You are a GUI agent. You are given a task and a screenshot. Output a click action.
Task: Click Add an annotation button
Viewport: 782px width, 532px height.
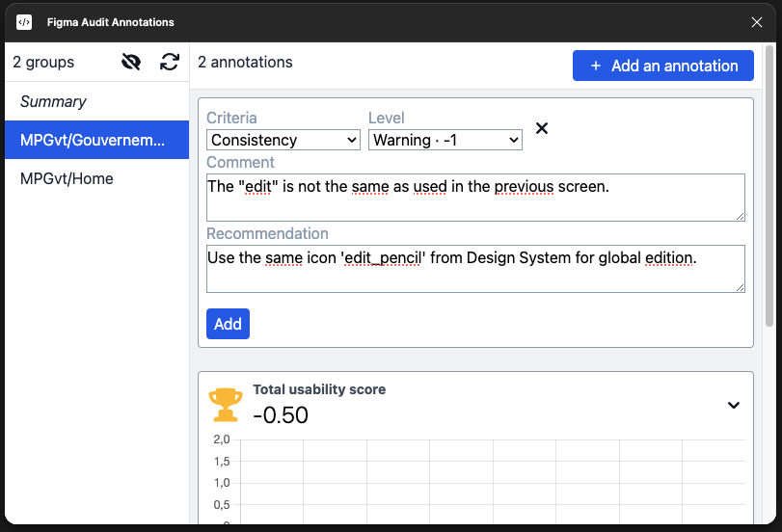tap(662, 66)
